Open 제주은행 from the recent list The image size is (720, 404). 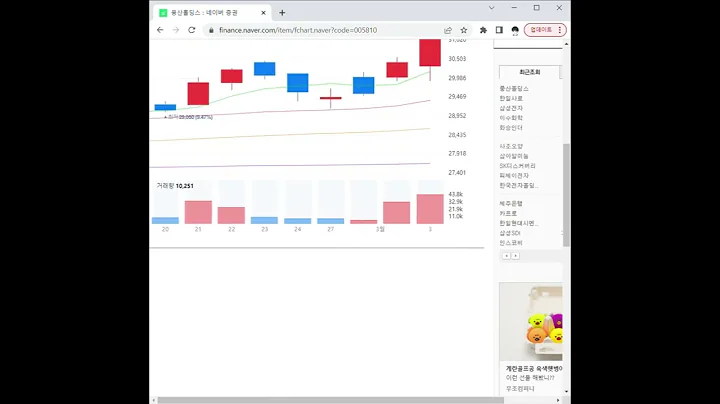point(511,203)
